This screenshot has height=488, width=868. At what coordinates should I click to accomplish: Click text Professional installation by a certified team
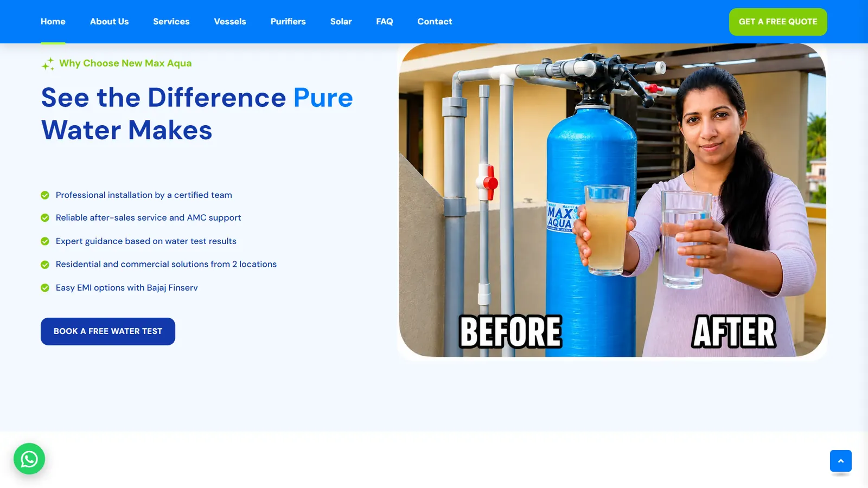(144, 195)
